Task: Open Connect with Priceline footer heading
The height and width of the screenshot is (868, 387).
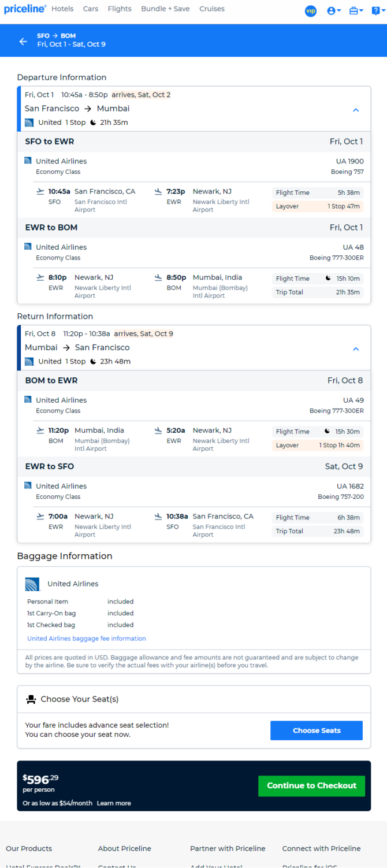Action: click(322, 849)
